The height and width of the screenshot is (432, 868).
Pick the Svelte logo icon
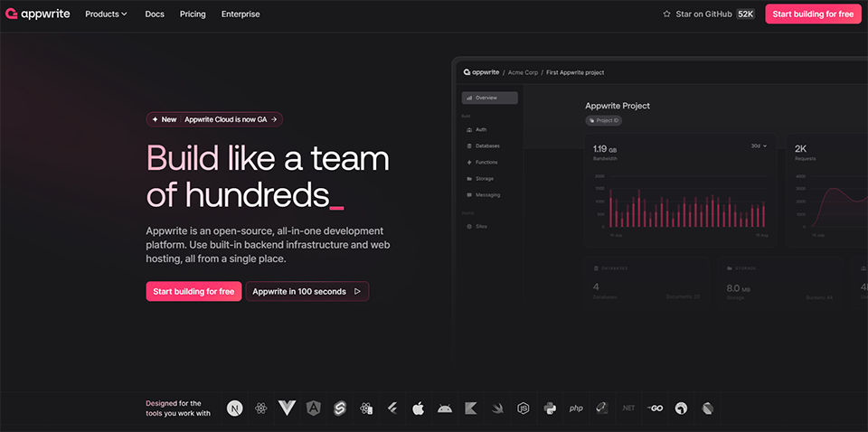point(340,409)
